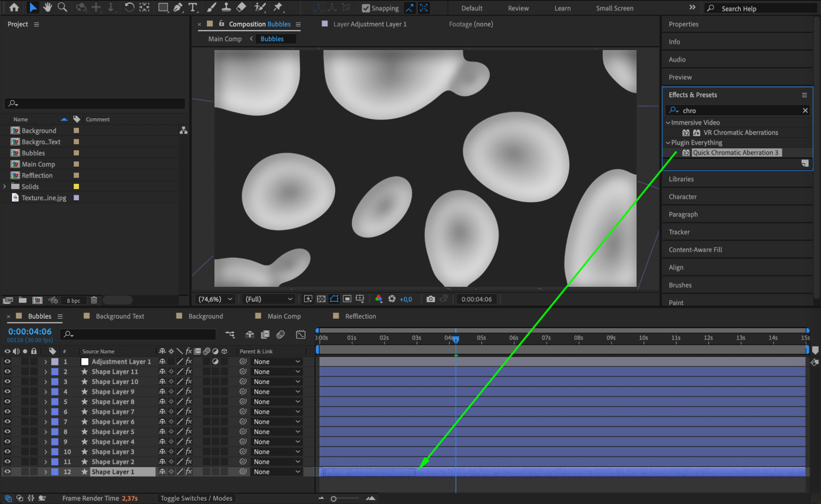821x504 pixels.
Task: Select the Type text tool
Action: (x=192, y=7)
